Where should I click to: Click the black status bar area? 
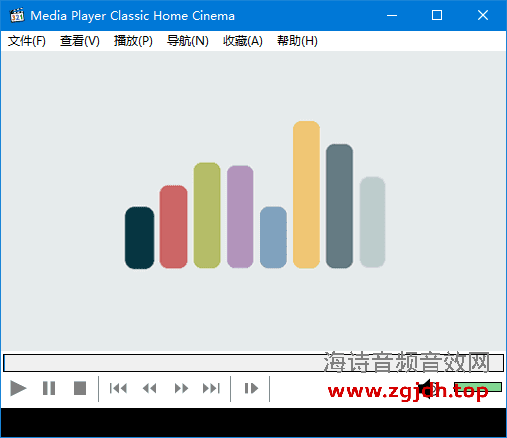[x=253, y=422]
